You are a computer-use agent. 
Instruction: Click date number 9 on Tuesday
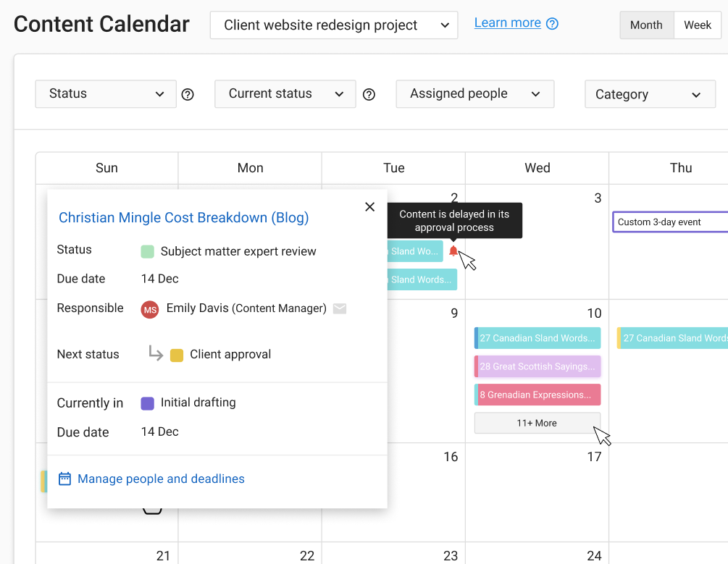pyautogui.click(x=454, y=313)
